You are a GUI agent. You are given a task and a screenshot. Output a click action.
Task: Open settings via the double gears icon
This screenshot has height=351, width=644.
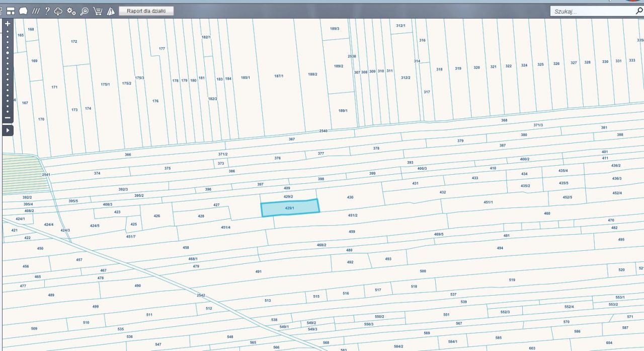click(x=71, y=11)
